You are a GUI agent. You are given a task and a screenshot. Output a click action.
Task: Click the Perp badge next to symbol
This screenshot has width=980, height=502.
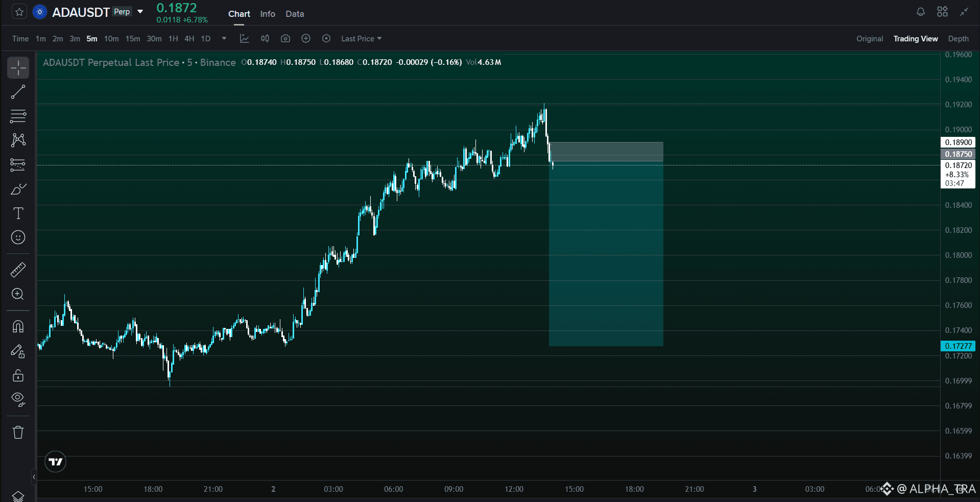click(x=122, y=12)
